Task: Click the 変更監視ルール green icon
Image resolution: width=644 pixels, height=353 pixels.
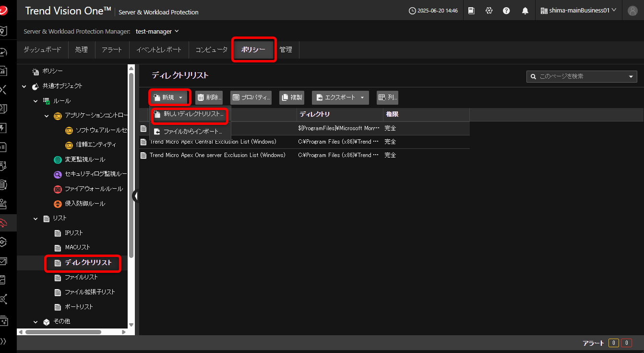Action: [58, 159]
